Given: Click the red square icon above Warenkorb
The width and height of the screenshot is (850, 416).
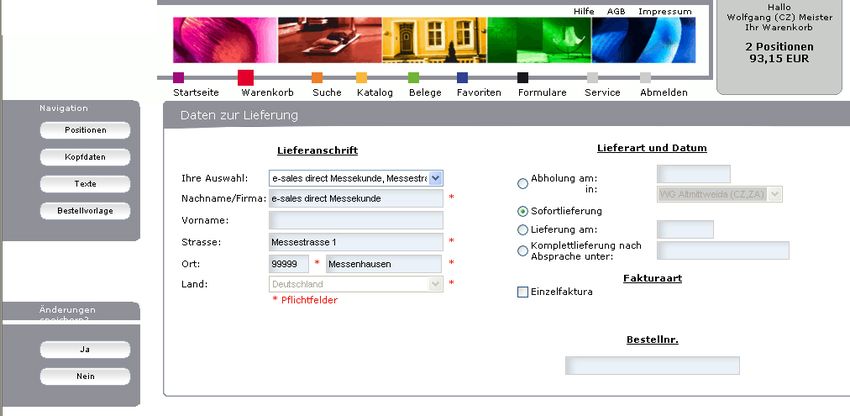Looking at the screenshot, I should click(245, 78).
